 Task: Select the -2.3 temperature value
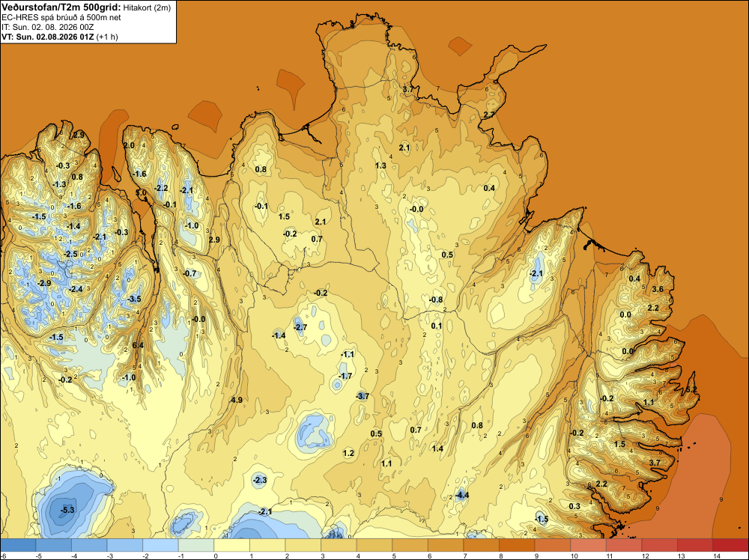260,480
